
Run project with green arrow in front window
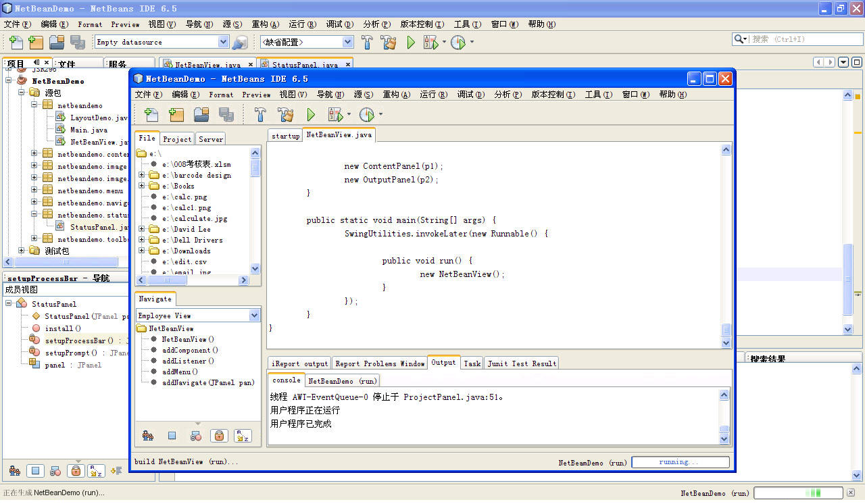[311, 115]
